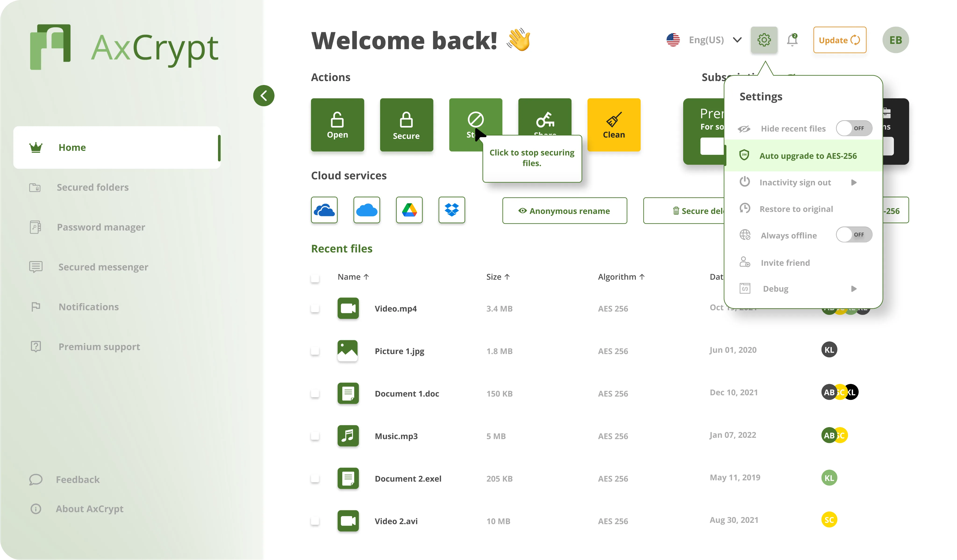Screen dimensions: 957x560
Task: Click the yellow Clean broom action tile
Action: 614,125
